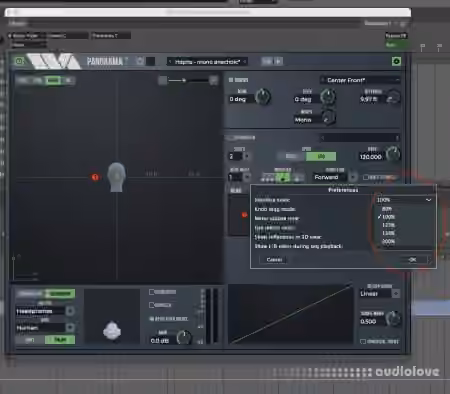Click the green view mode tab in 3D view
The image size is (450, 394).
coord(53,80)
